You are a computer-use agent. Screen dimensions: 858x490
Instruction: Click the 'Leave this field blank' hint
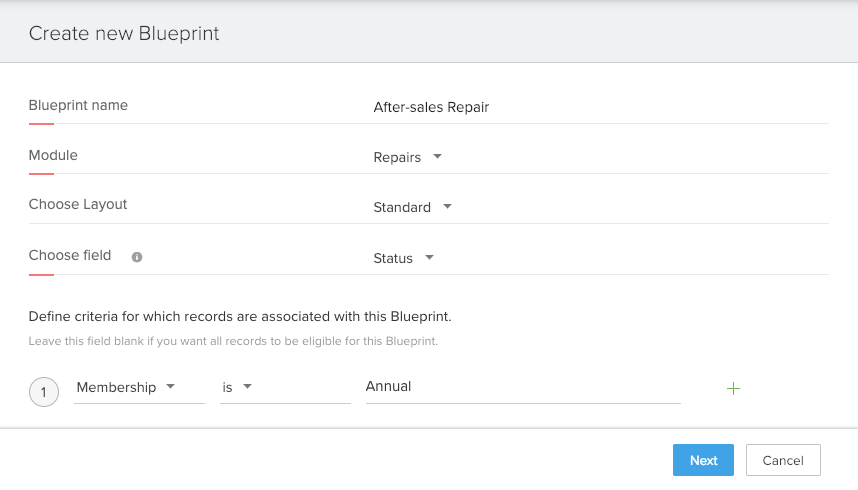click(233, 341)
